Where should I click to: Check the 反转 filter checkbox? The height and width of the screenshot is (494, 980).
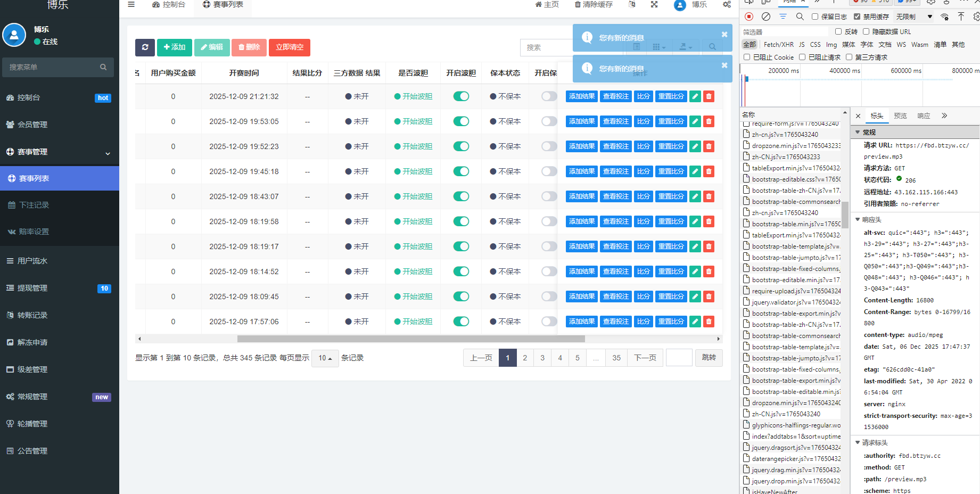(x=838, y=31)
